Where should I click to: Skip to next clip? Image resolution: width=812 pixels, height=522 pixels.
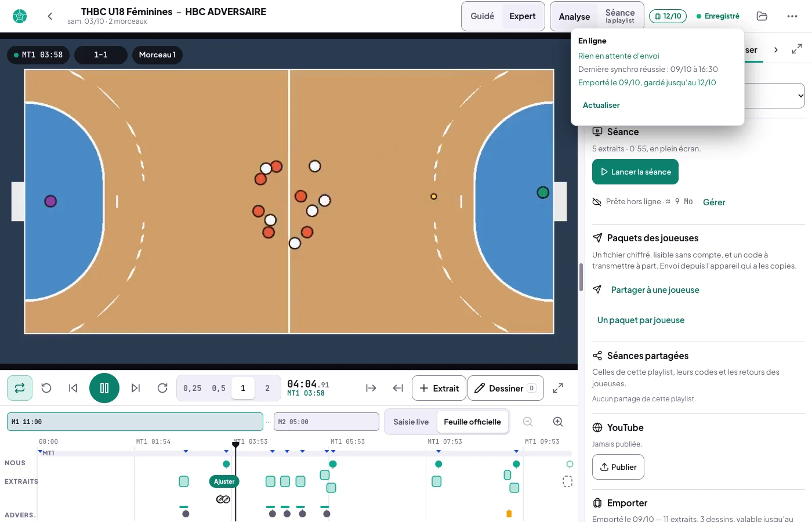[136, 388]
